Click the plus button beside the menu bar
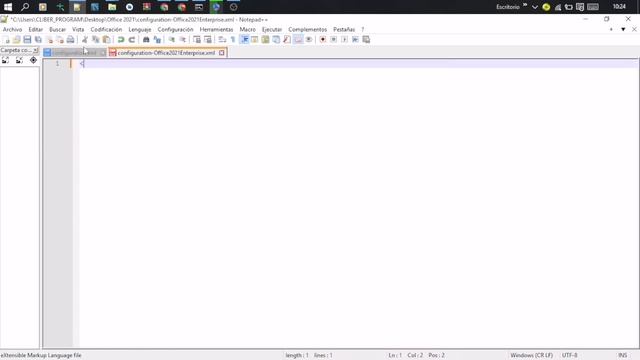 611,29
